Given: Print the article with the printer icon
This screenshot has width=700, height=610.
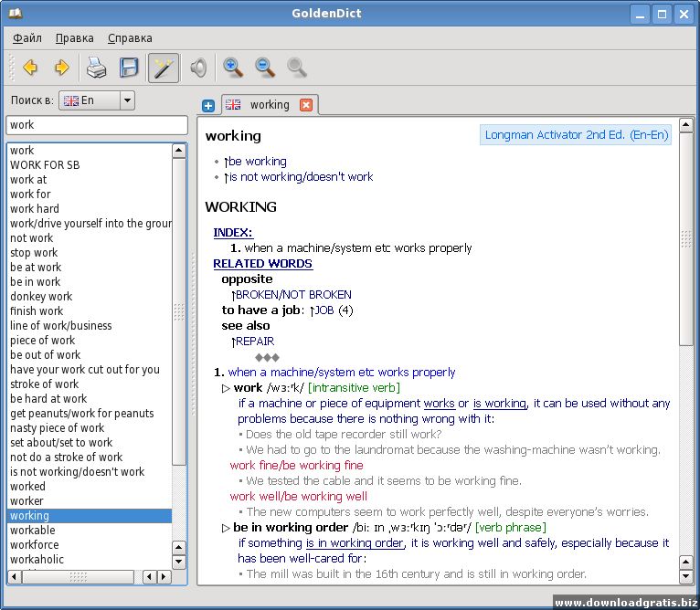Looking at the screenshot, I should click(x=96, y=68).
